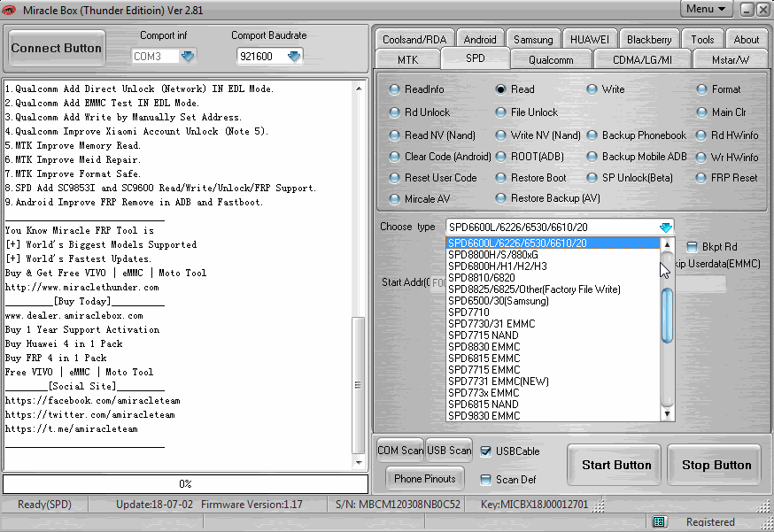Screen dimensions: 774x532
Task: Open the Menu dropdown in title bar
Action: tap(708, 9)
